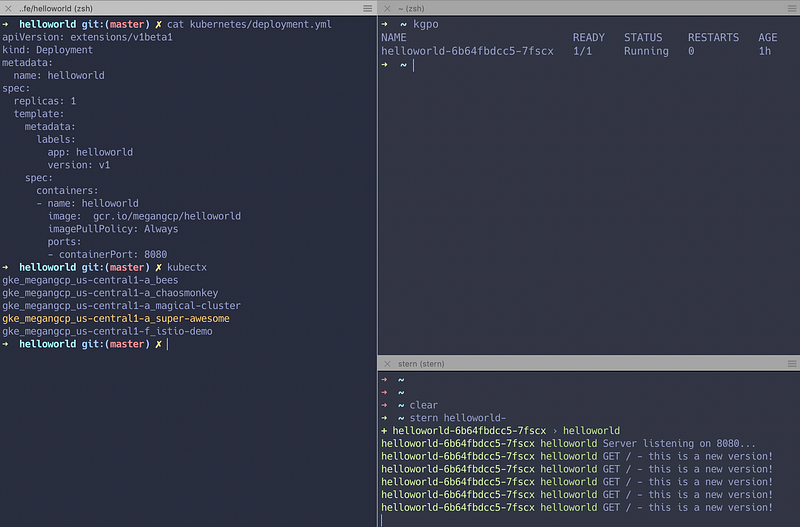Click the 'kgpo' command text

pyautogui.click(x=426, y=24)
